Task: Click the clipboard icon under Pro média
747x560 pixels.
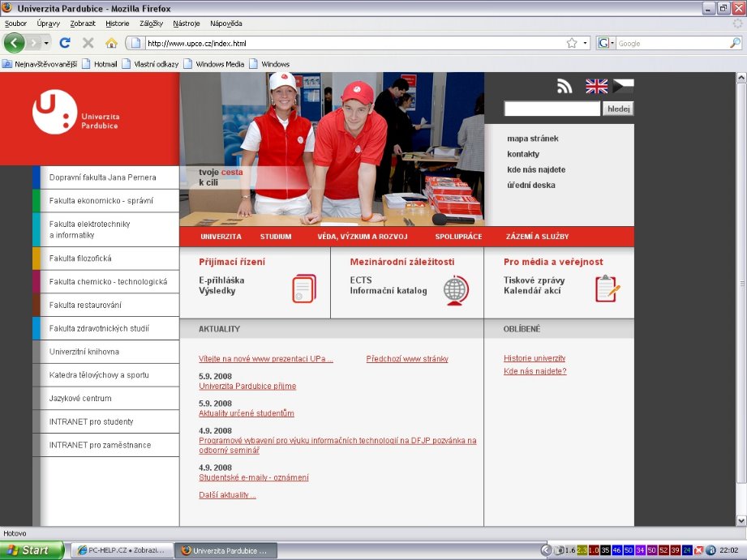Action: coord(607,289)
